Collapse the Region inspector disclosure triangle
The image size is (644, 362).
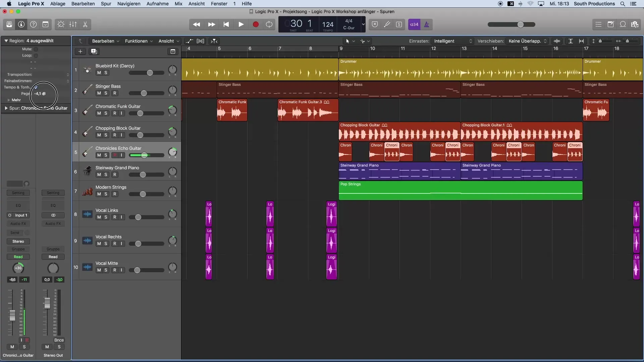[x=6, y=41]
